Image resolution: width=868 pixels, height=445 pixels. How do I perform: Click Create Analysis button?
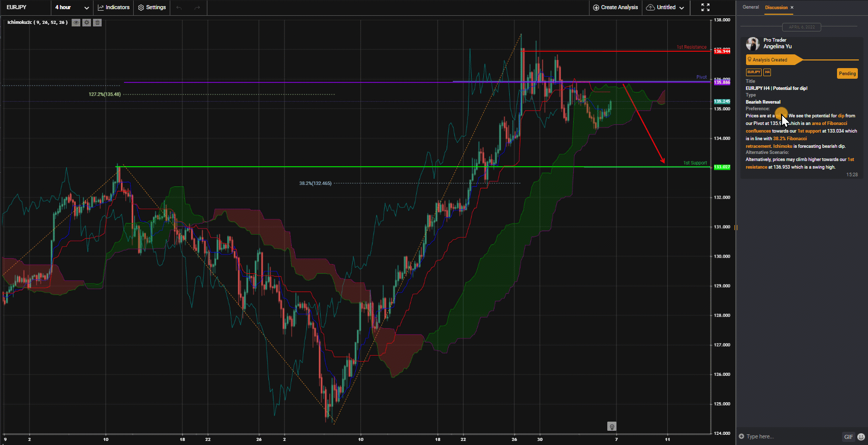click(615, 7)
